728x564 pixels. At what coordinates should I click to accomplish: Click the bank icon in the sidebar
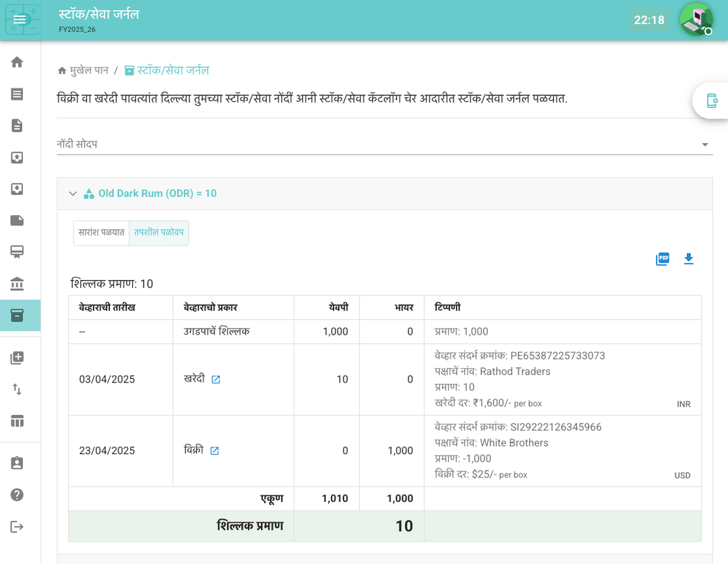[x=16, y=284]
